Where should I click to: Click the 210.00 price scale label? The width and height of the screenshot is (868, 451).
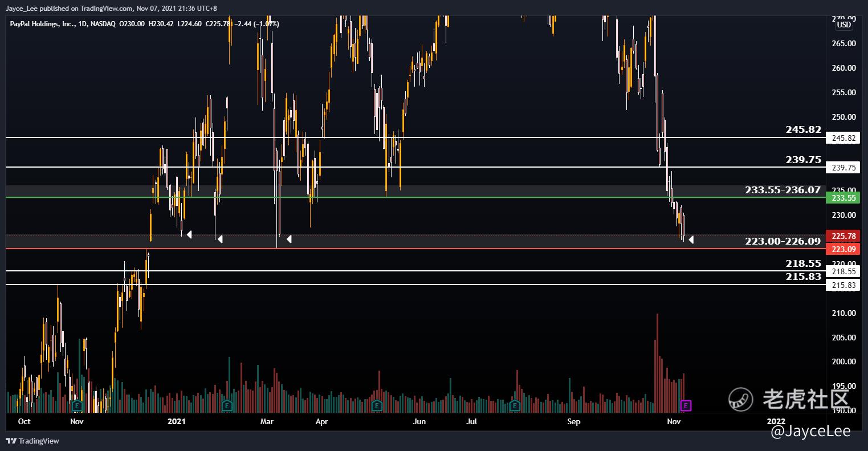click(843, 313)
